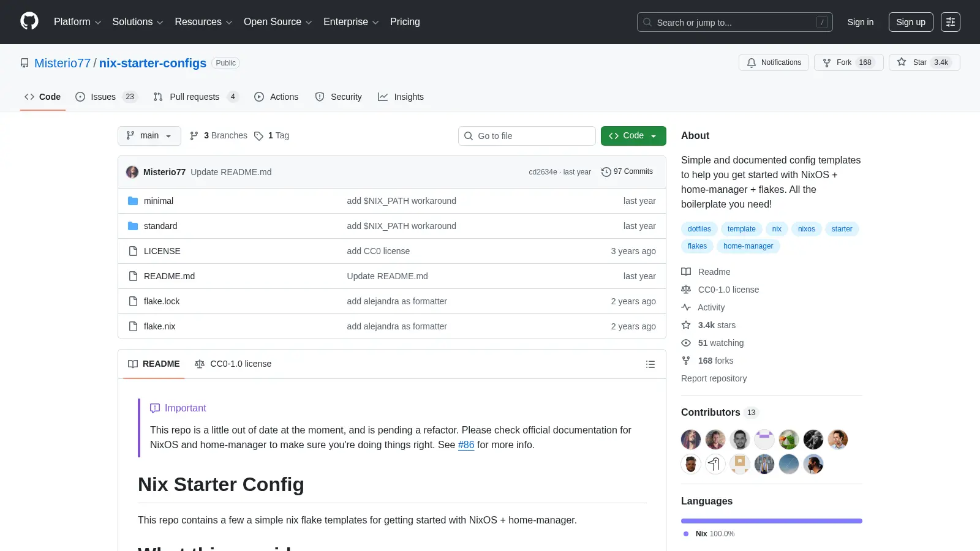Open the green Code dropdown button
The height and width of the screenshot is (551, 980).
[x=633, y=136]
